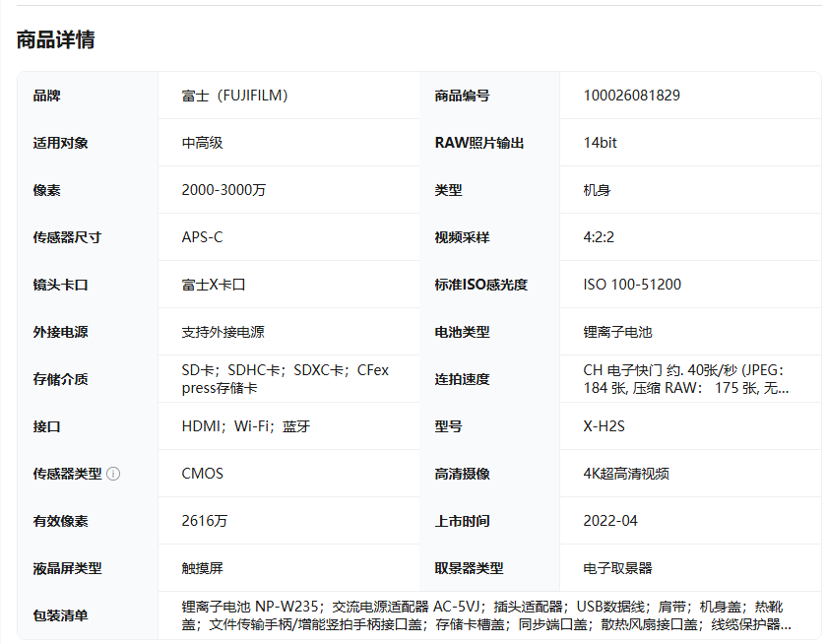The height and width of the screenshot is (644, 827).
Task: Click the 液晶屏类型 label
Action: tap(67, 568)
